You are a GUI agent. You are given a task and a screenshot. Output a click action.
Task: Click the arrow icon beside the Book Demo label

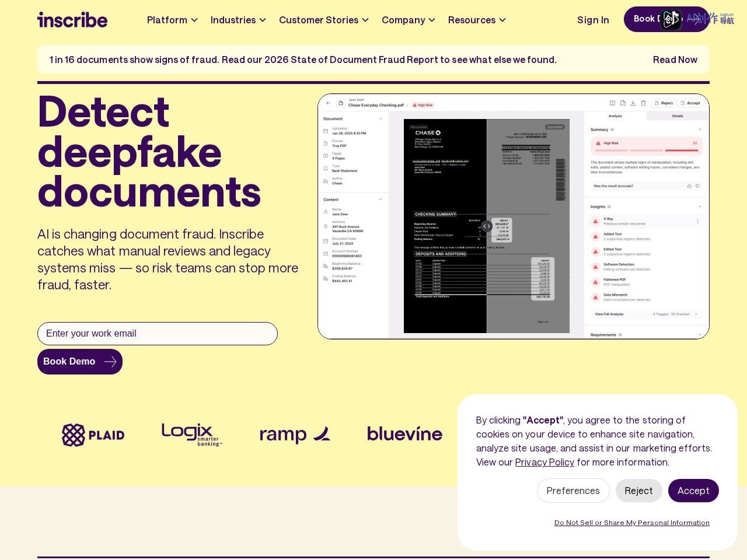pos(110,362)
